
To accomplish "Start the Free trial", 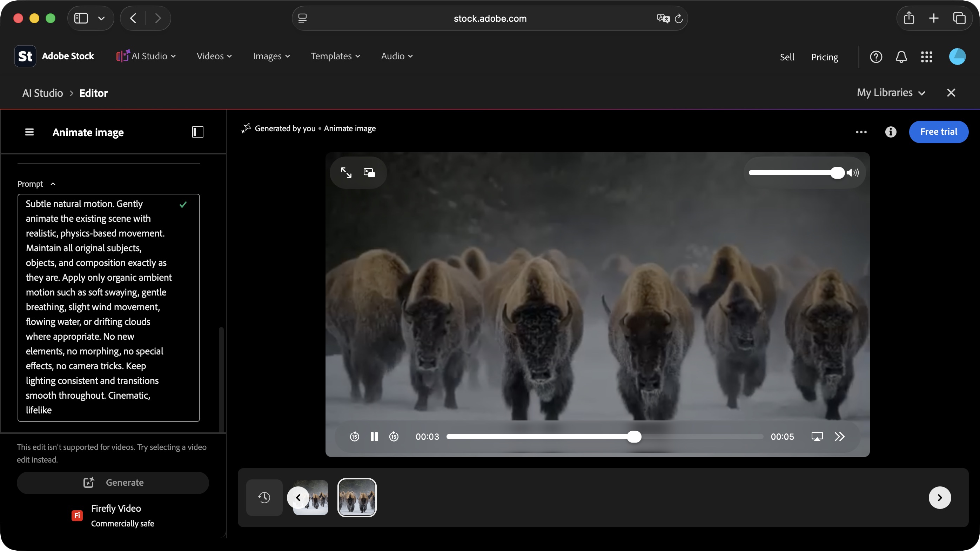I will (938, 132).
